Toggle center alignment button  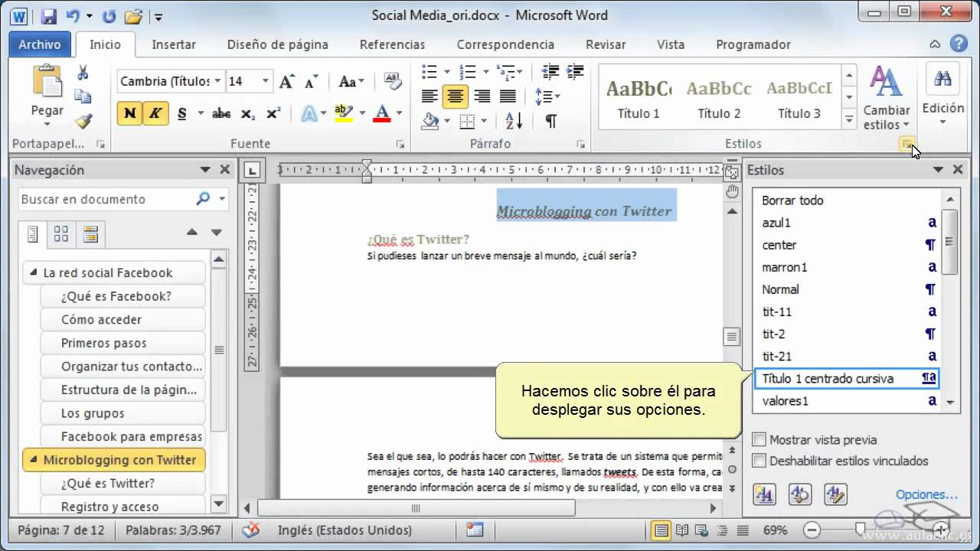[456, 96]
